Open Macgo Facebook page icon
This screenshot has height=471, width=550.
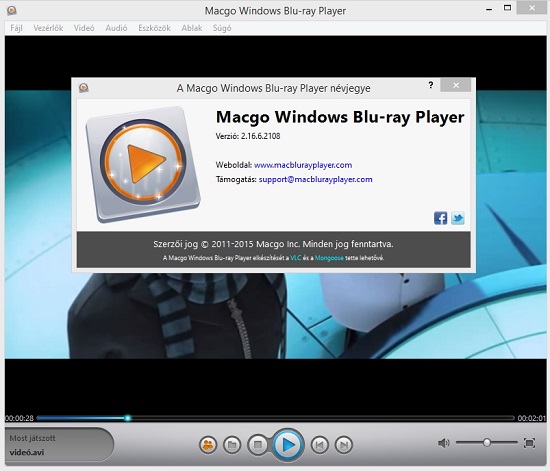tap(440, 218)
